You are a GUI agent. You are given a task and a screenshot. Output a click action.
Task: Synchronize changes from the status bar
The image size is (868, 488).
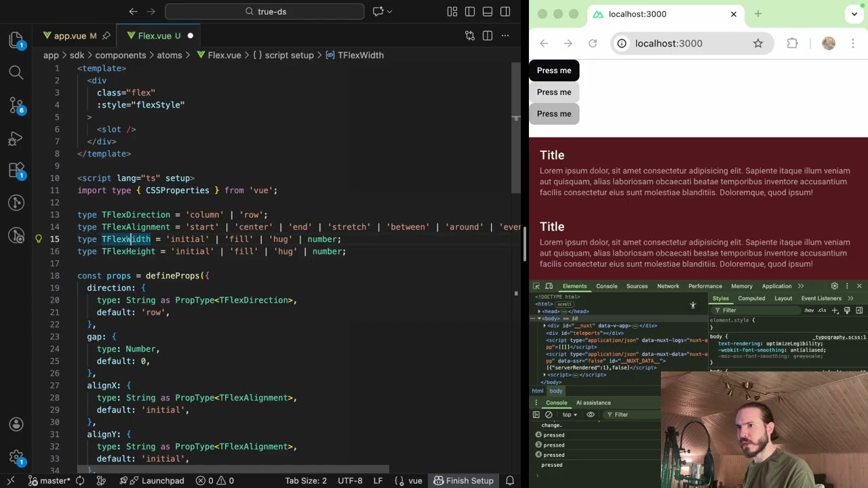pos(80,481)
